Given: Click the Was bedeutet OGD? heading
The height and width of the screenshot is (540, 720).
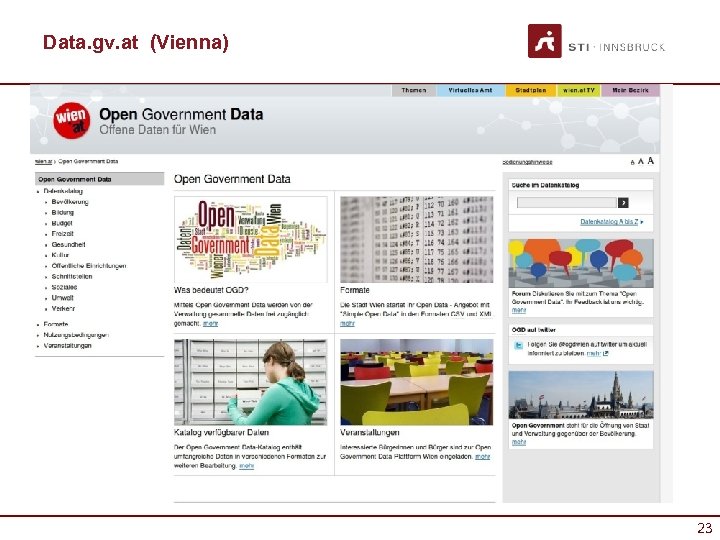Looking at the screenshot, I should (x=211, y=290).
